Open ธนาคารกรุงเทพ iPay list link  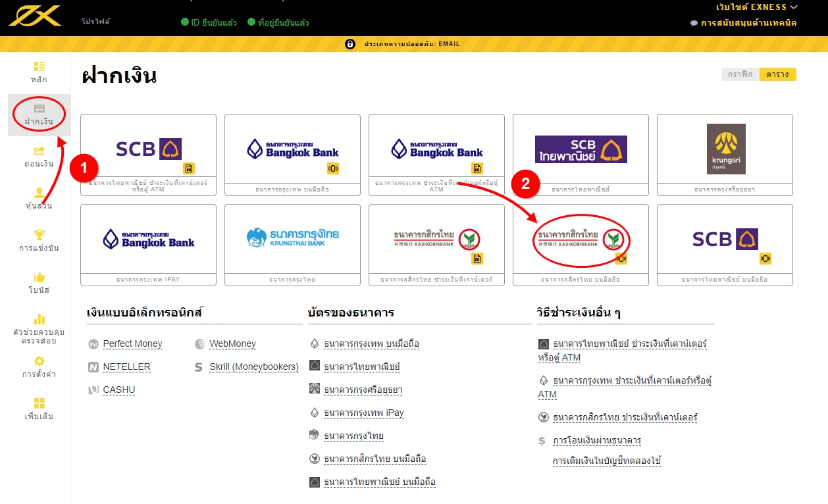[x=364, y=413]
